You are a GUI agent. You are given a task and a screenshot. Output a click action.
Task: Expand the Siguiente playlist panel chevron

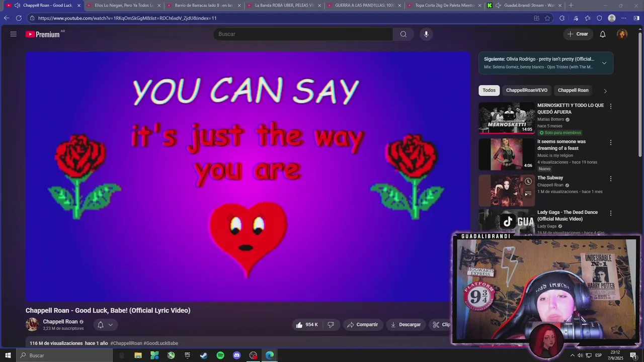[x=604, y=63]
